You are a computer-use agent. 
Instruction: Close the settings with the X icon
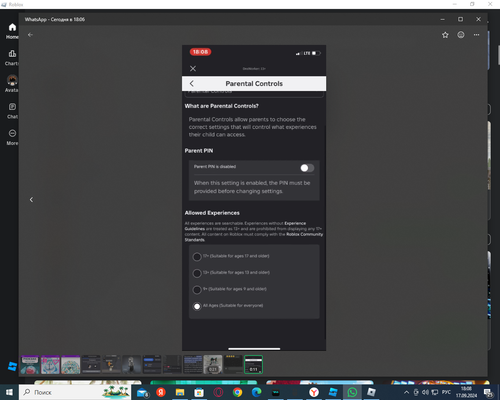pos(193,68)
